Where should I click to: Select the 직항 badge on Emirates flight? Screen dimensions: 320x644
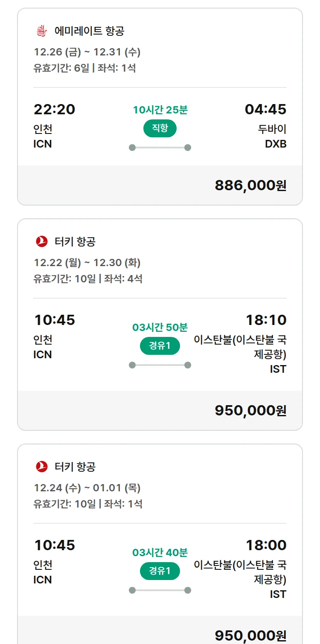(160, 128)
